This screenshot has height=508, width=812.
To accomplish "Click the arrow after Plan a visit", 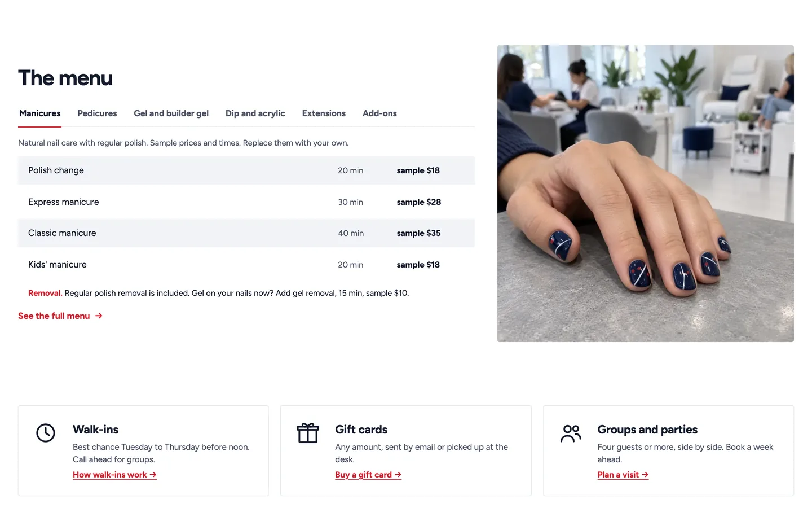I will click(645, 475).
